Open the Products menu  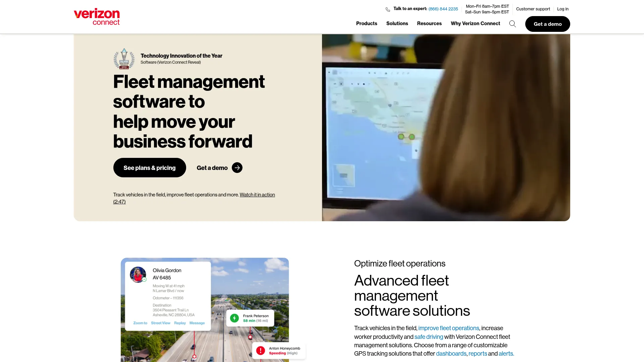pos(367,23)
